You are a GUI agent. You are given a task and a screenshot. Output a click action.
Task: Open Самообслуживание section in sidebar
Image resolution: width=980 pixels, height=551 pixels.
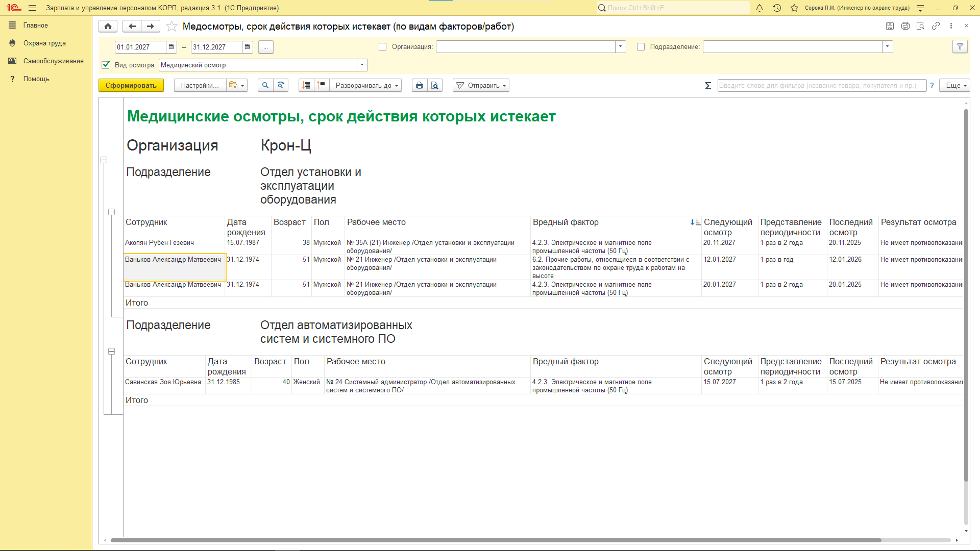(53, 61)
